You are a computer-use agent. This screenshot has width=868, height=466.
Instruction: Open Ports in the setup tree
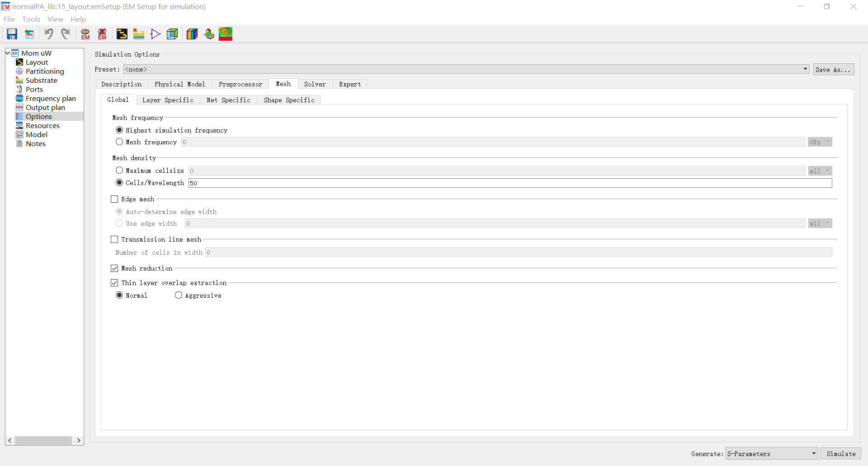click(34, 90)
